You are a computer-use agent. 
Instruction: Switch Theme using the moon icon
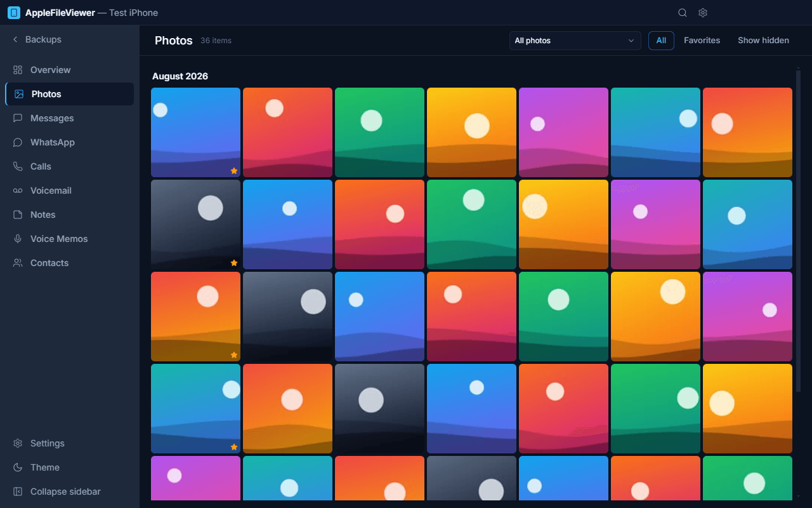pyautogui.click(x=18, y=467)
